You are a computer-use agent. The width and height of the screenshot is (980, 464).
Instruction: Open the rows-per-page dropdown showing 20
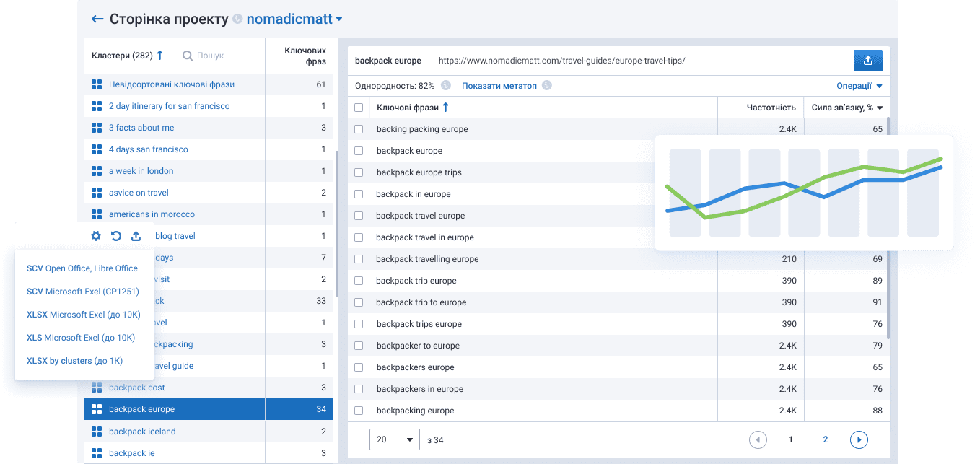[394, 439]
